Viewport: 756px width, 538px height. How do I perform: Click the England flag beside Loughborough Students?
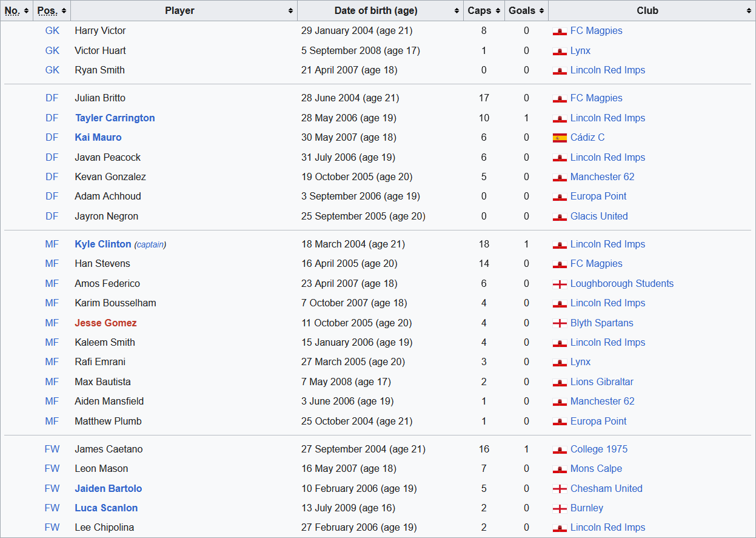[x=560, y=284]
